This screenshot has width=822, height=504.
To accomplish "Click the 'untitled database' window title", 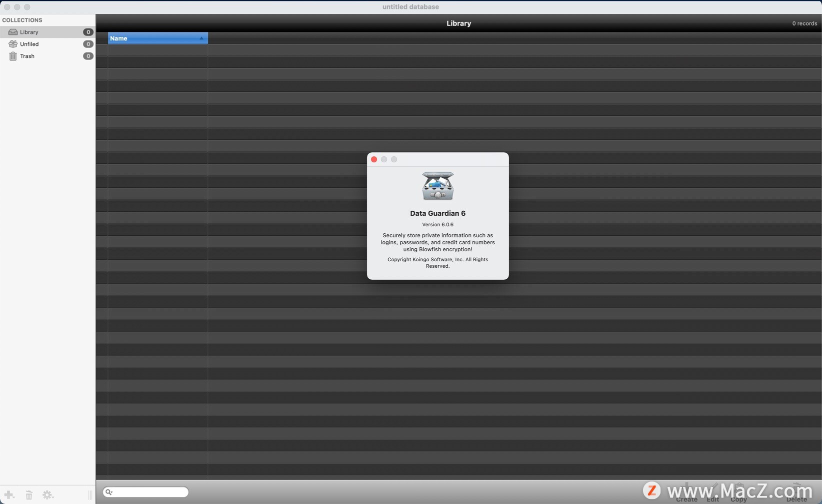I will 410,7.
